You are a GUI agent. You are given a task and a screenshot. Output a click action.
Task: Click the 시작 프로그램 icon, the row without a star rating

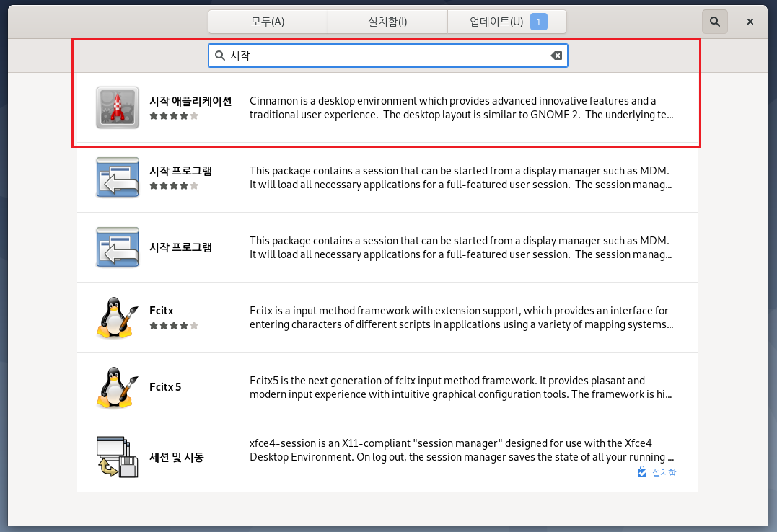[118, 247]
